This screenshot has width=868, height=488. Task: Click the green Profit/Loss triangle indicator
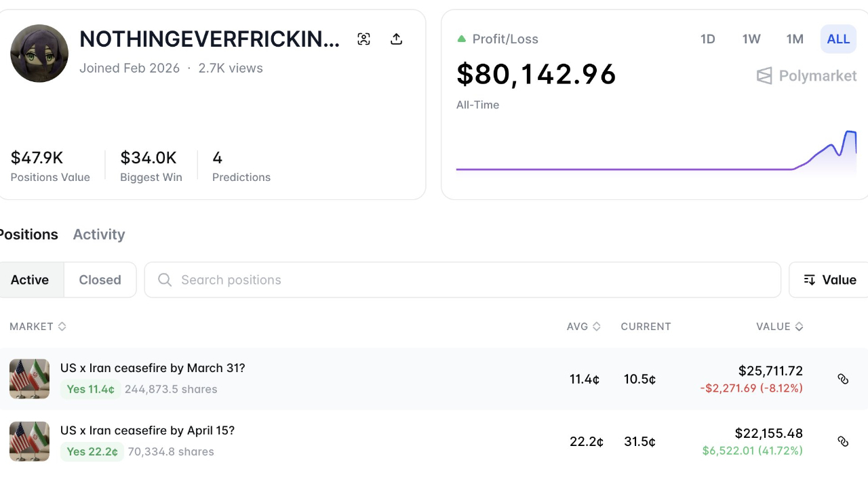pos(462,39)
